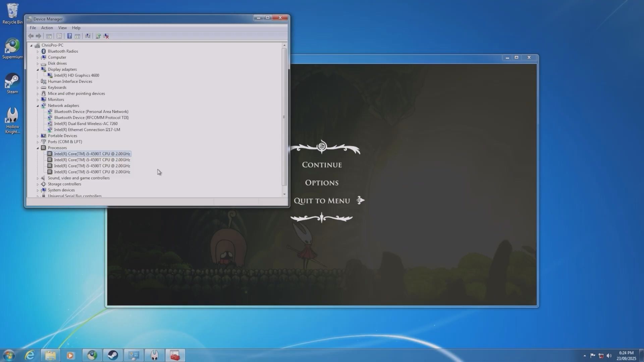Collapse the Network adapters category

(x=38, y=106)
